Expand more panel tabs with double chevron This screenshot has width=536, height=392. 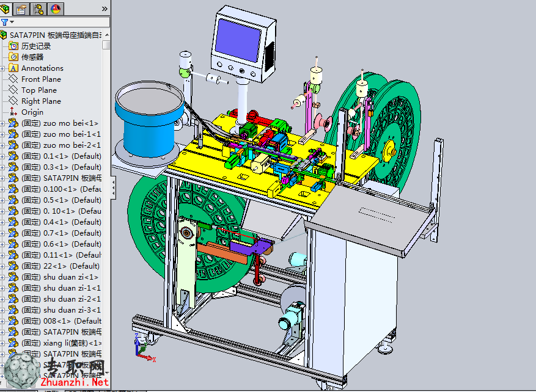[x=105, y=9]
